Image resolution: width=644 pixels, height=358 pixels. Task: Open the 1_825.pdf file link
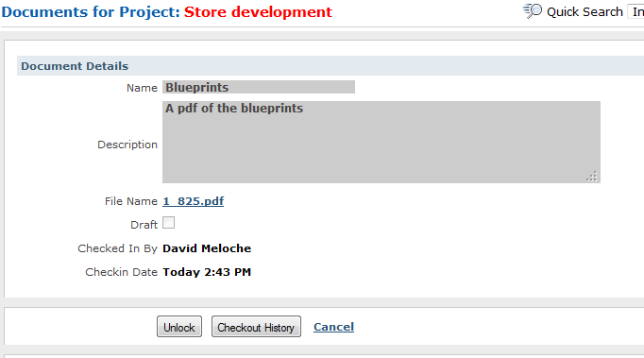coord(193,201)
